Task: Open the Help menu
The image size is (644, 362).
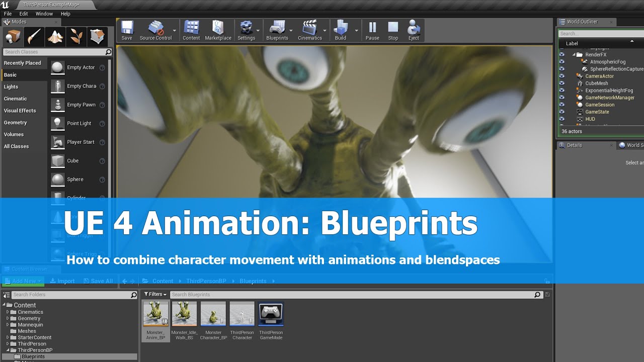Action: [65, 14]
